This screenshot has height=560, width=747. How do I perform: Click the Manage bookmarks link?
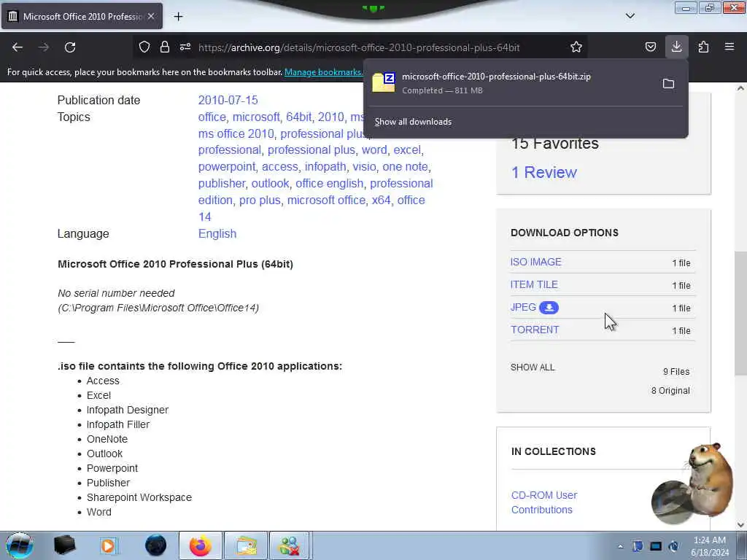(x=323, y=72)
